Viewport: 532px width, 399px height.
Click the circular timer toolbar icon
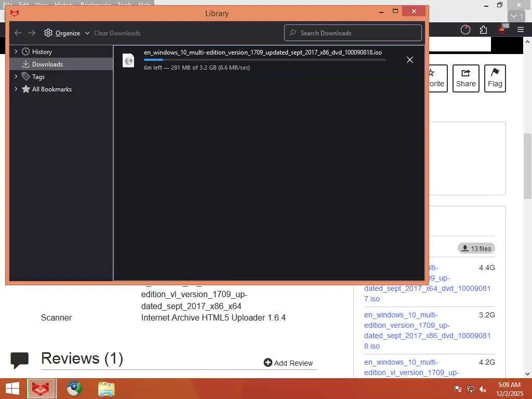tap(465, 30)
